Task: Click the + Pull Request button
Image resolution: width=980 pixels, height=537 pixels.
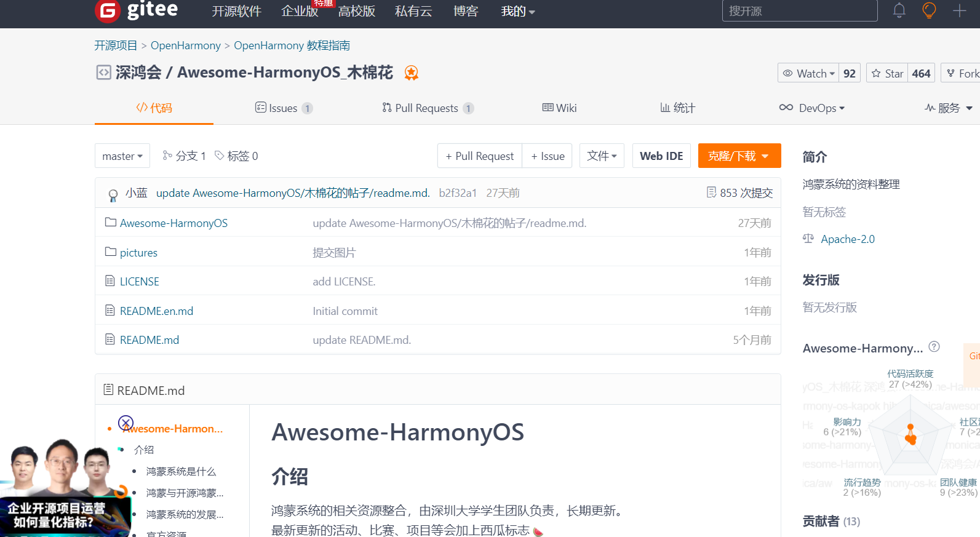Action: pyautogui.click(x=480, y=156)
